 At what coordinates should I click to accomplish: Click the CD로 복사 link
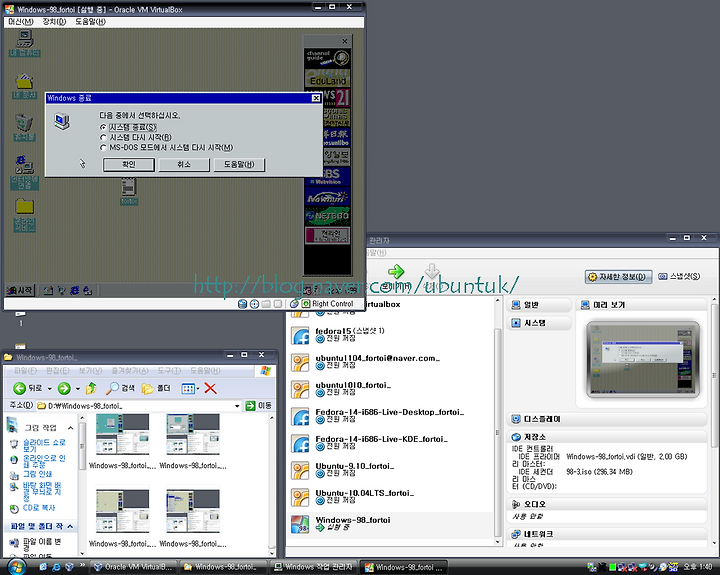tap(39, 508)
